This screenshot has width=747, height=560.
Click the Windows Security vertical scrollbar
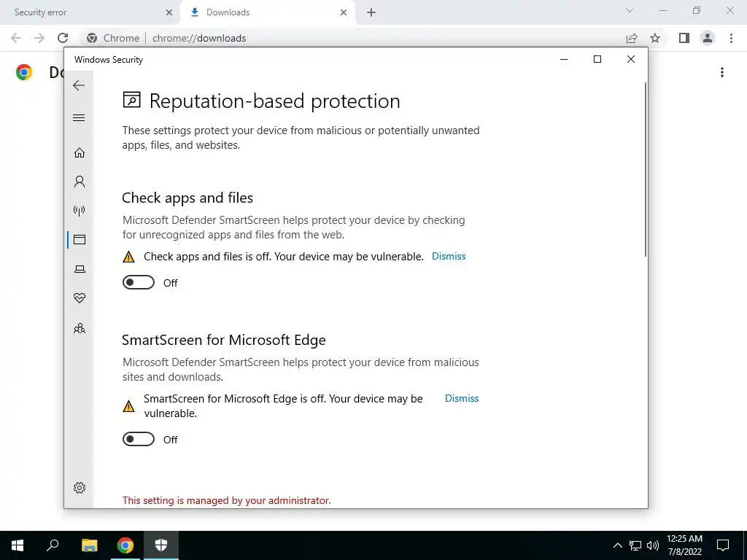point(646,169)
